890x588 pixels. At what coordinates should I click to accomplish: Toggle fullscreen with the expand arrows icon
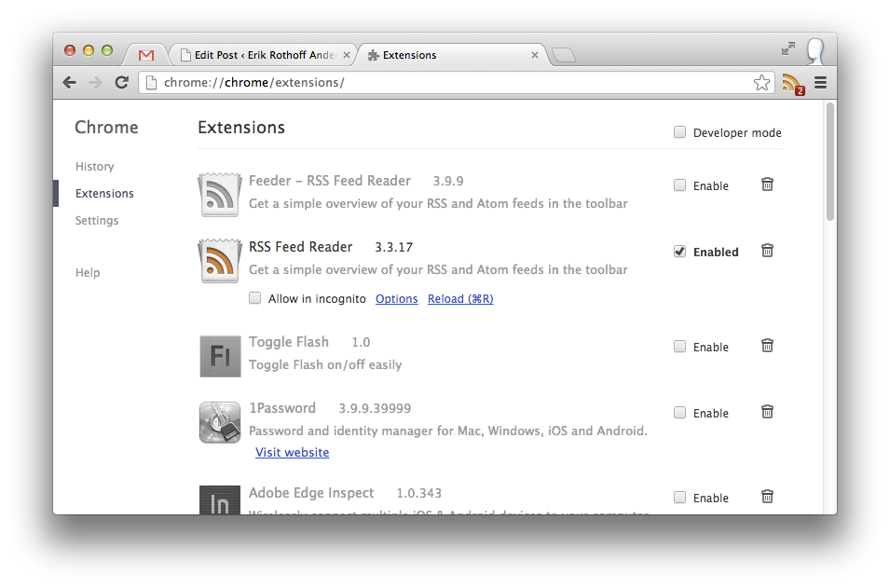787,48
